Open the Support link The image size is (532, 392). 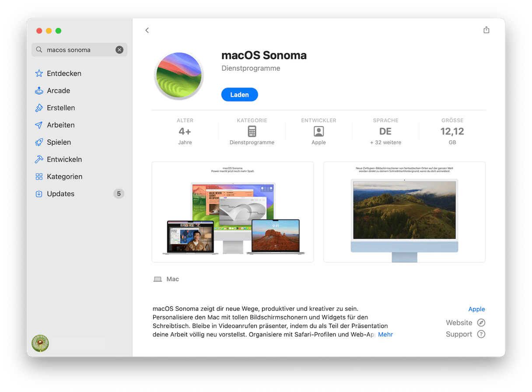[459, 334]
